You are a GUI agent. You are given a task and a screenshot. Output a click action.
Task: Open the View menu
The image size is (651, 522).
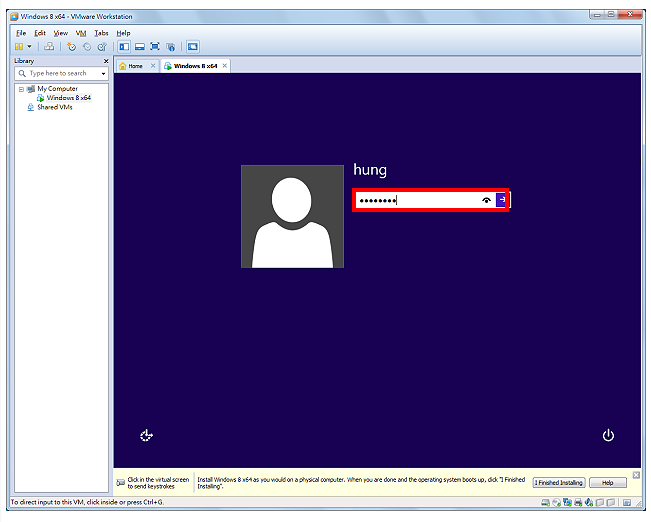[61, 33]
